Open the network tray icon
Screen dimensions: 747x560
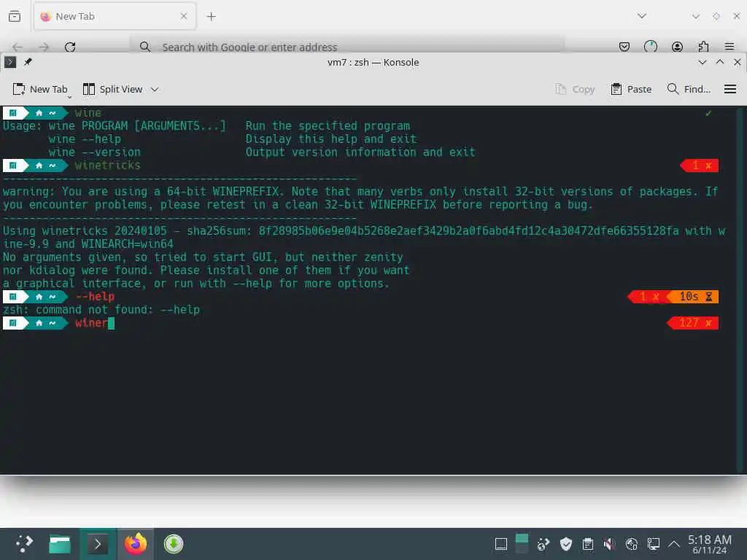tap(631, 544)
